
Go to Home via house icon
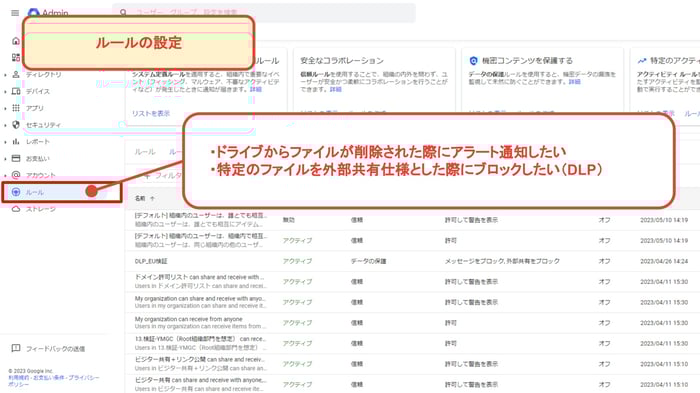click(16, 41)
